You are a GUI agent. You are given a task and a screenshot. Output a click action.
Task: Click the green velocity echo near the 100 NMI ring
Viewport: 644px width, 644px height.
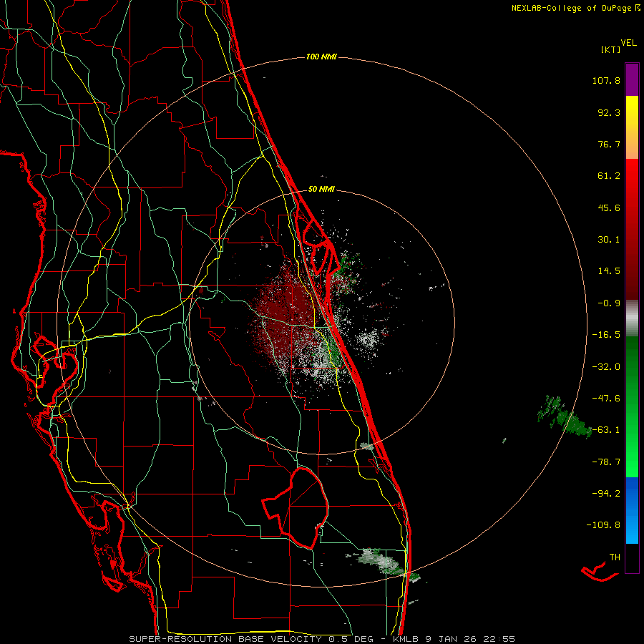pos(565,417)
